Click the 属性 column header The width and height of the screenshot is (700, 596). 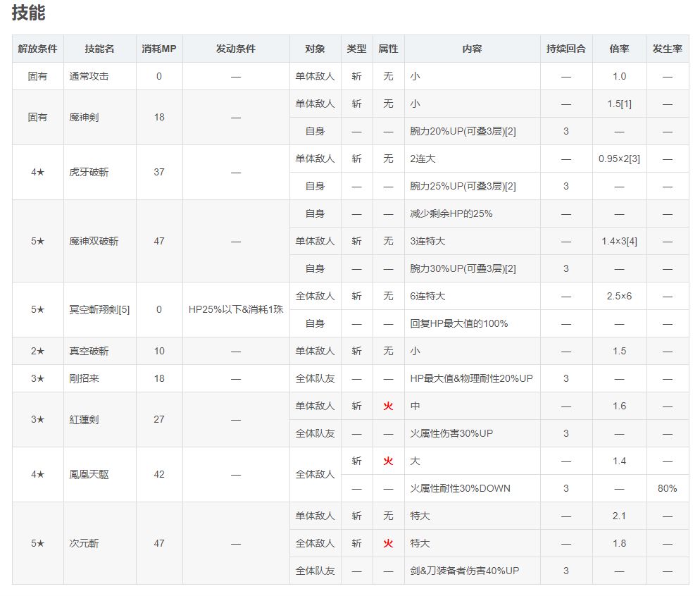389,49
